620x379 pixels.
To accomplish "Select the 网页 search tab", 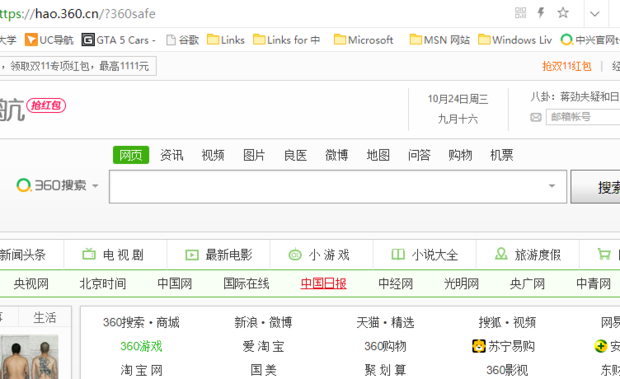I will [131, 155].
